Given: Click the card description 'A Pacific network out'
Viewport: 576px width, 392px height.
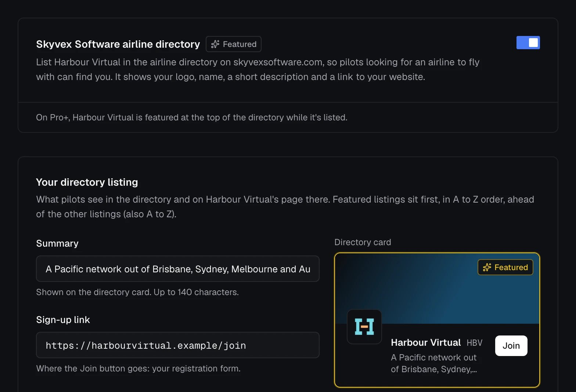Looking at the screenshot, I should pyautogui.click(x=434, y=363).
